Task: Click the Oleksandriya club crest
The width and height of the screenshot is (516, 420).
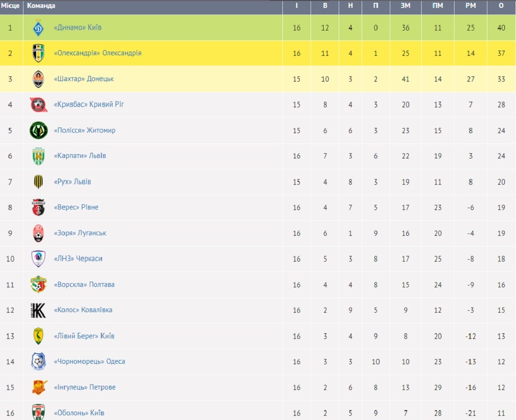Action: 38,53
